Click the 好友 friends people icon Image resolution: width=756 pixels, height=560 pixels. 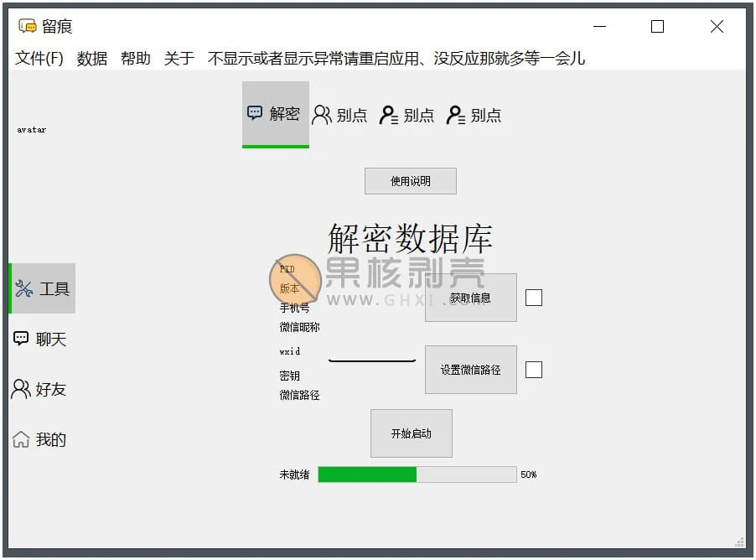[20, 389]
